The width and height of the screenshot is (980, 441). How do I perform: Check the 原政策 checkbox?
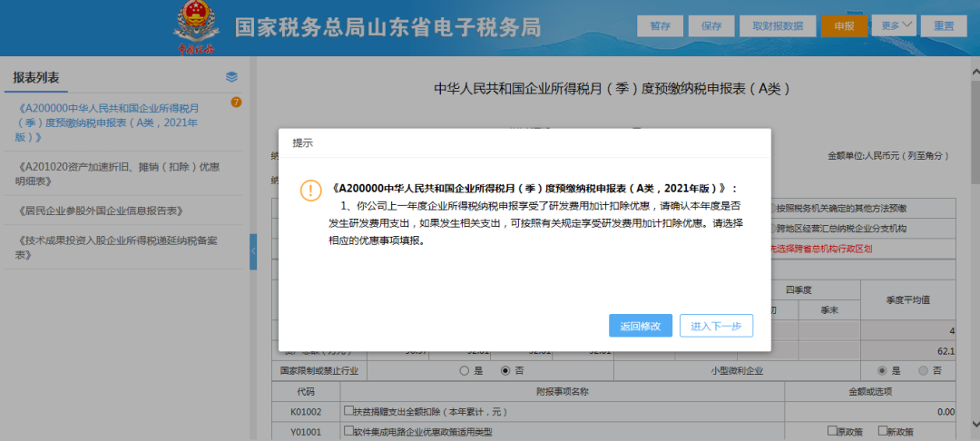point(832,430)
